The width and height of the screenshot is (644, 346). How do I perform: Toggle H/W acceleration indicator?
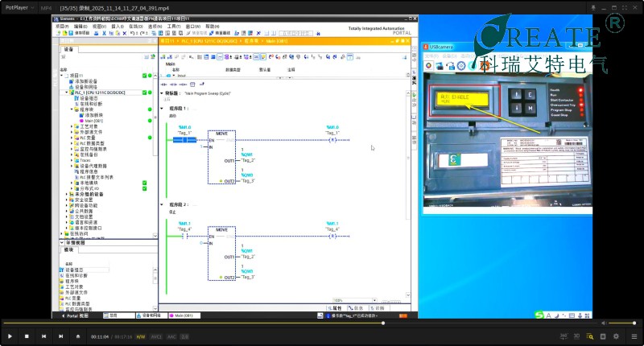[141, 336]
